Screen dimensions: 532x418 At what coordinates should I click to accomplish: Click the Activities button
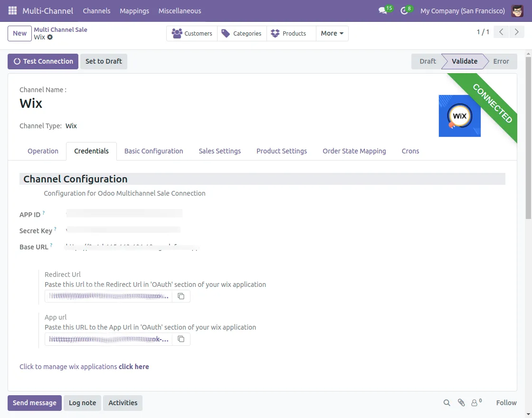123,403
